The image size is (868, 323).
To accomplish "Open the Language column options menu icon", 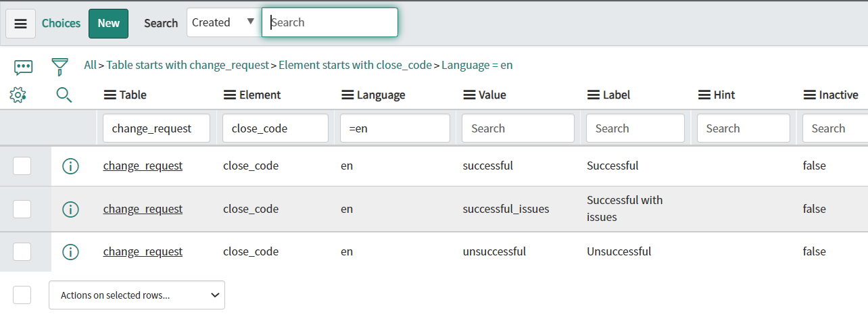I will 348,95.
